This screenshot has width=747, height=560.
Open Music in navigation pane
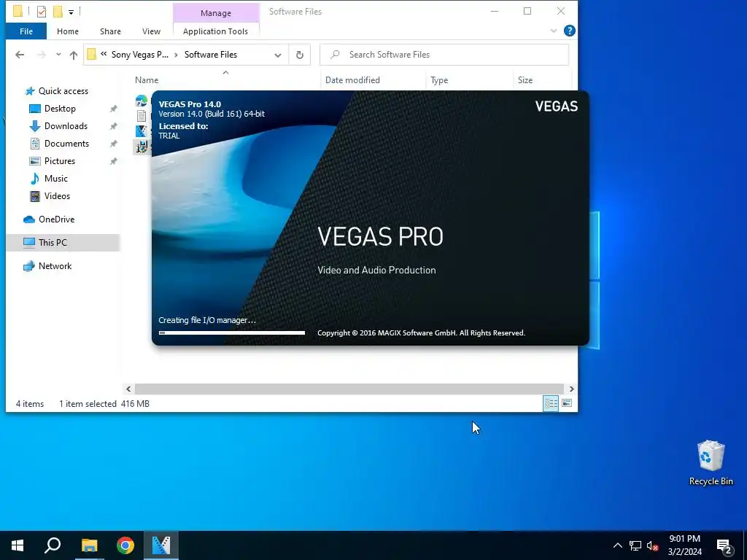click(55, 179)
